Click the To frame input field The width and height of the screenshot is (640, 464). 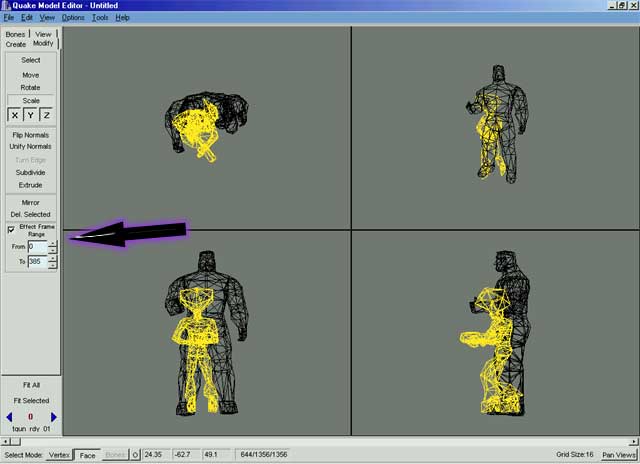pyautogui.click(x=36, y=262)
